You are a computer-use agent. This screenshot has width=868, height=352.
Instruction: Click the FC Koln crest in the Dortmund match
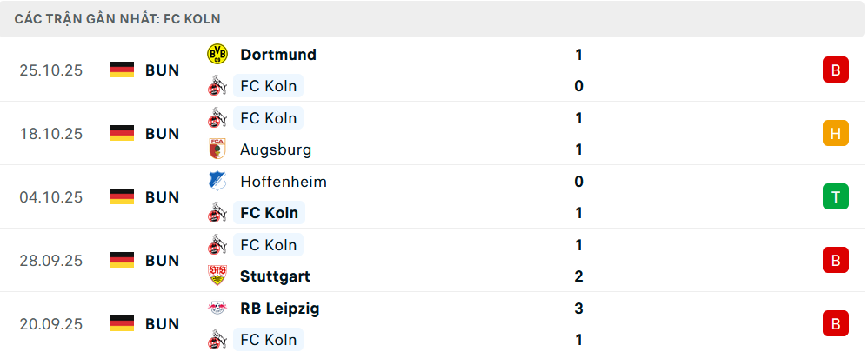217,86
